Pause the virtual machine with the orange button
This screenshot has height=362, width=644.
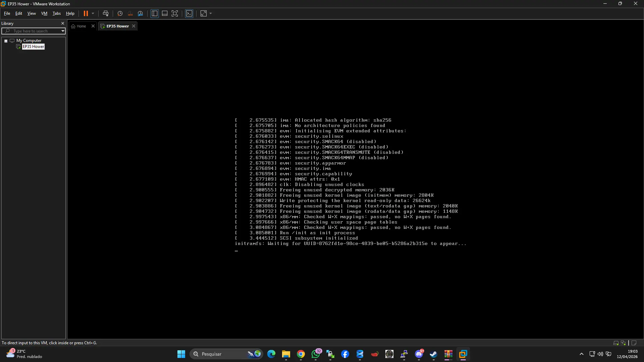coord(86,13)
